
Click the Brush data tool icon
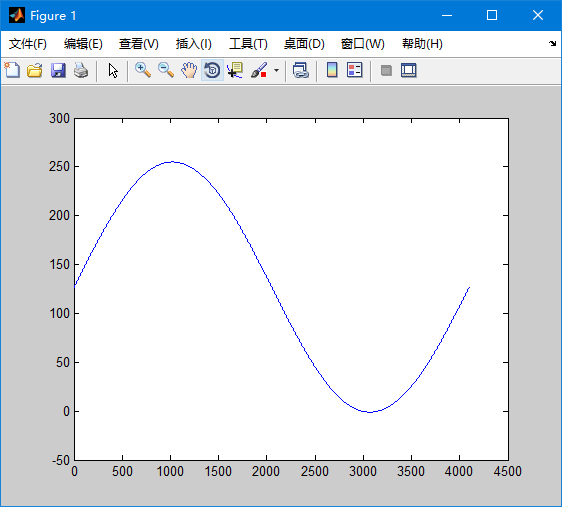pyautogui.click(x=259, y=70)
